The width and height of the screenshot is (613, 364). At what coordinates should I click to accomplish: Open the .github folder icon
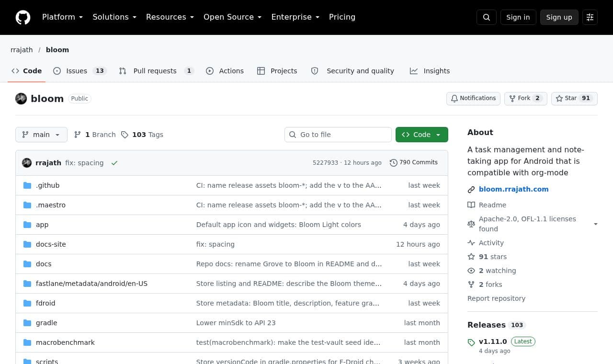[x=27, y=185]
